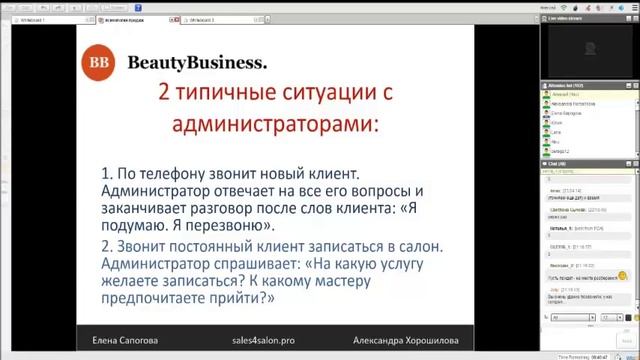Pop out the Live video stream panel
The height and width of the screenshot is (360, 640).
[636, 18]
